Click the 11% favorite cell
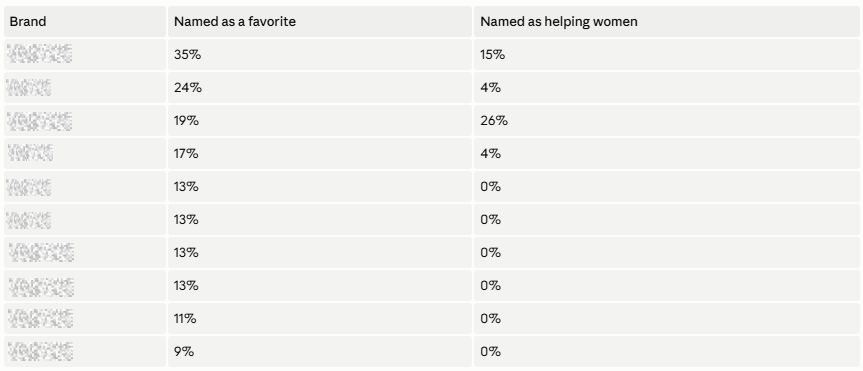 [x=320, y=319]
